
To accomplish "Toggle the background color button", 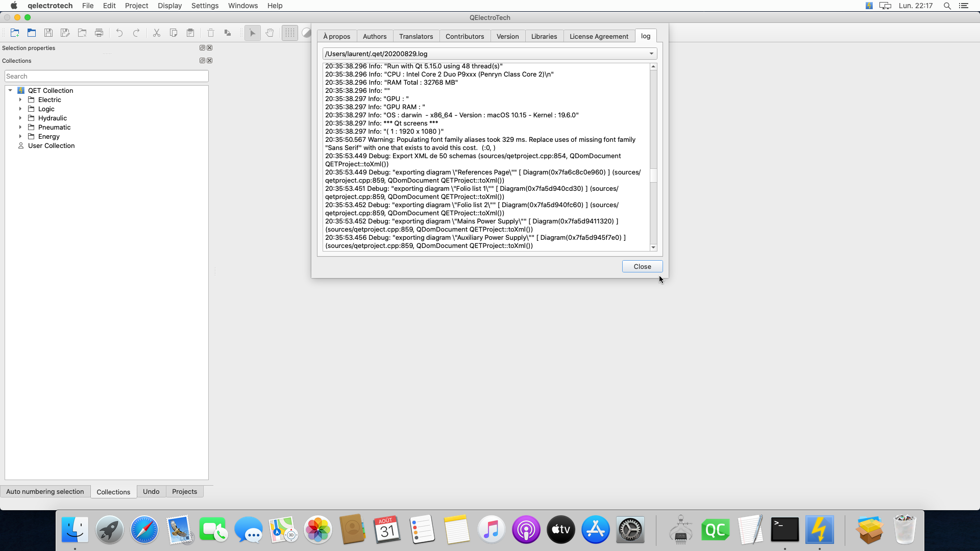I will 306,33.
